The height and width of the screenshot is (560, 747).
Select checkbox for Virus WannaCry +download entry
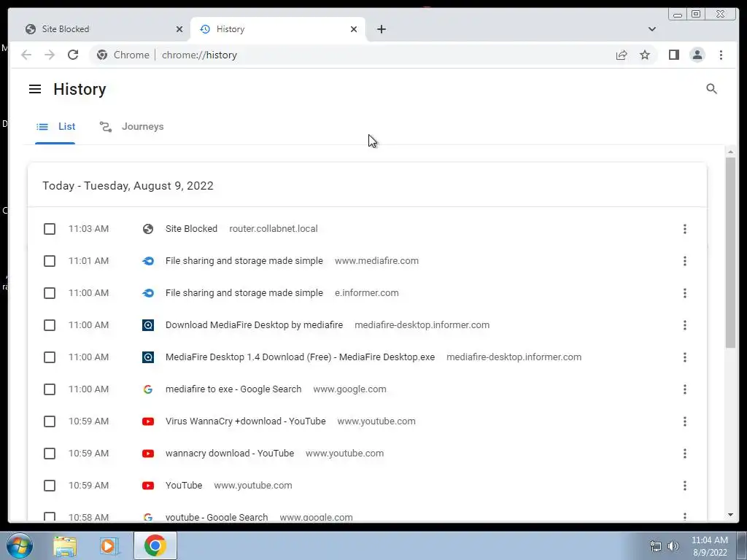tap(50, 421)
